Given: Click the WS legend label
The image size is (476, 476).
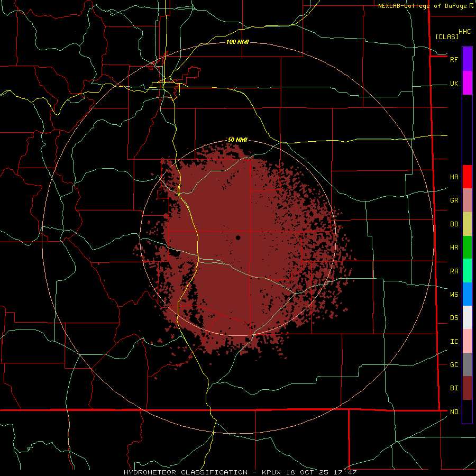Looking at the screenshot, I should pyautogui.click(x=454, y=294).
